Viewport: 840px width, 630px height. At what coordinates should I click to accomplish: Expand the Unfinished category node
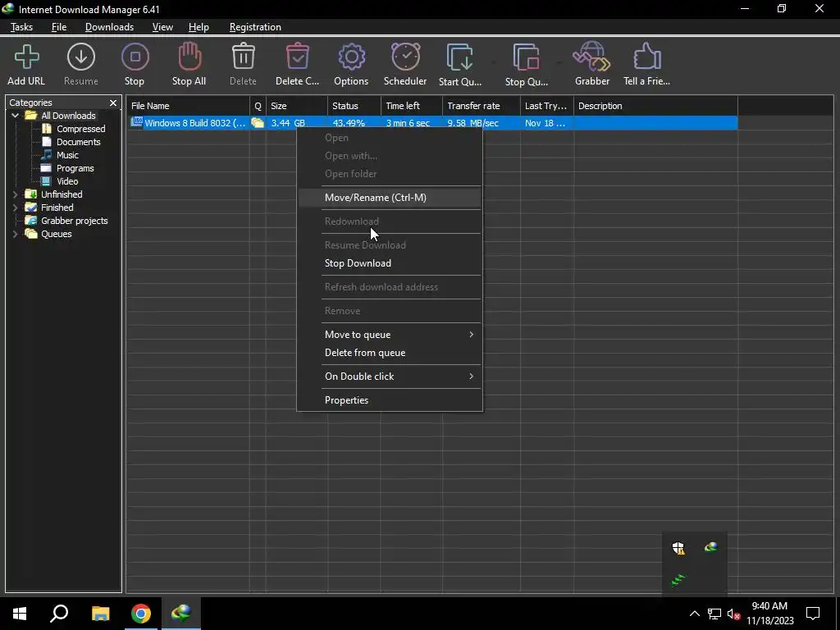[15, 194]
